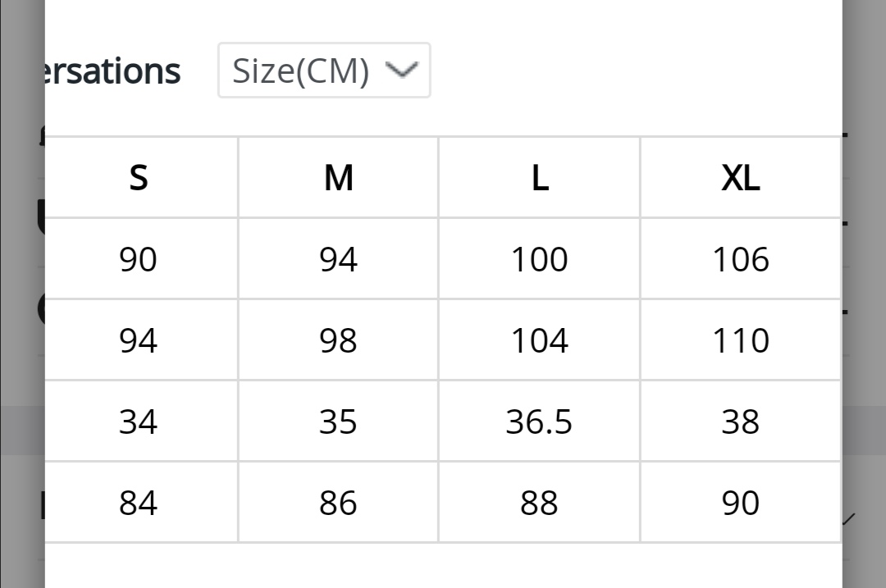Select the 88 measurement cell

(x=539, y=503)
